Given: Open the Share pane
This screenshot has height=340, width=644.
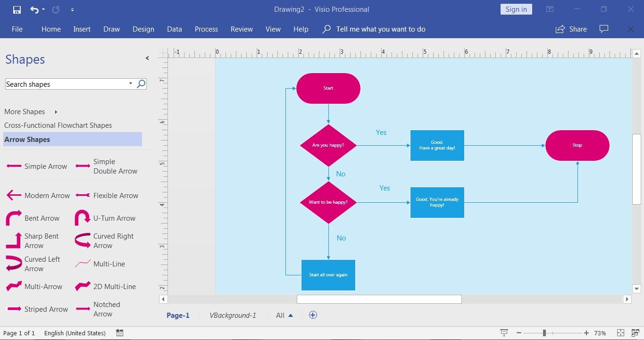Looking at the screenshot, I should point(571,29).
